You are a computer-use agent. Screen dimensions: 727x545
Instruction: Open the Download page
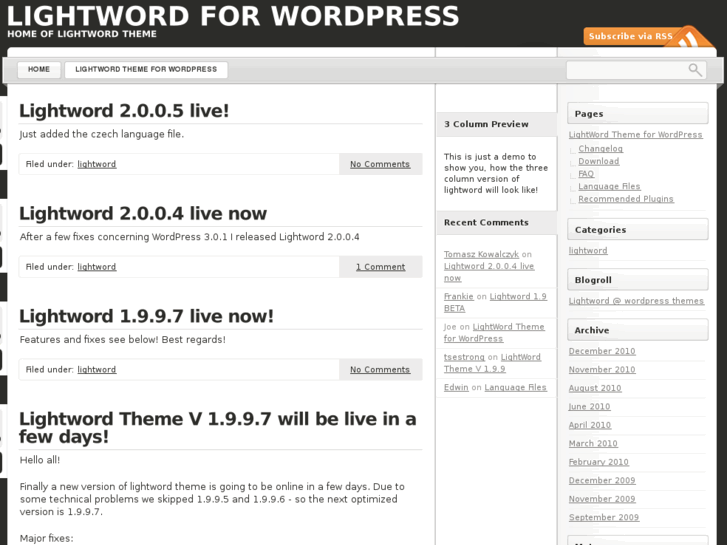click(x=599, y=161)
